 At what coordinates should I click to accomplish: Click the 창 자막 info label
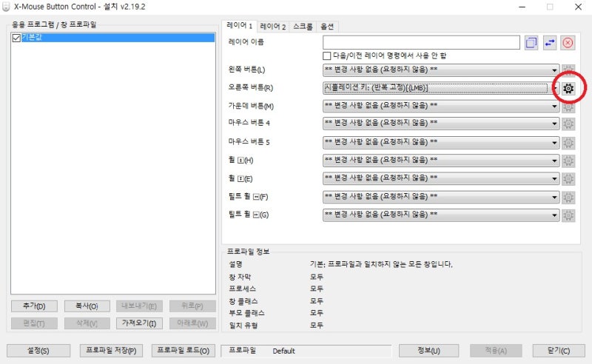click(240, 277)
